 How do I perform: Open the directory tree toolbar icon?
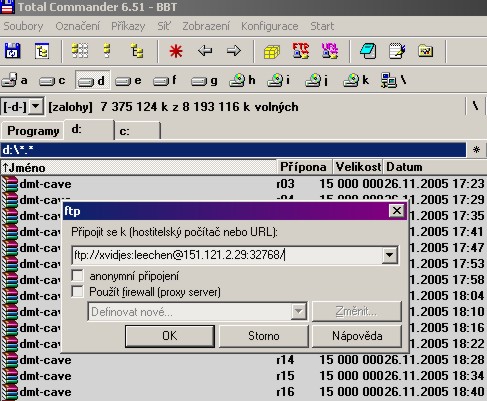point(42,51)
